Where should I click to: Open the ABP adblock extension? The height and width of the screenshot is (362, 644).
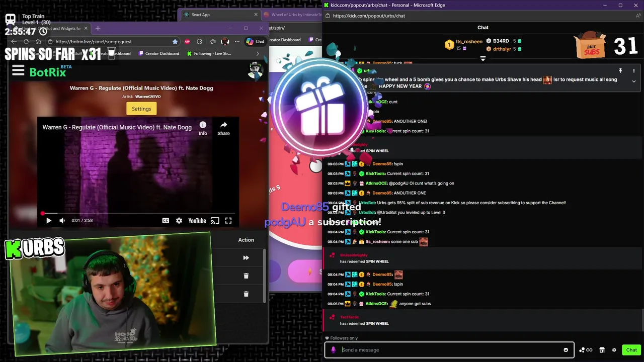tap(187, 42)
